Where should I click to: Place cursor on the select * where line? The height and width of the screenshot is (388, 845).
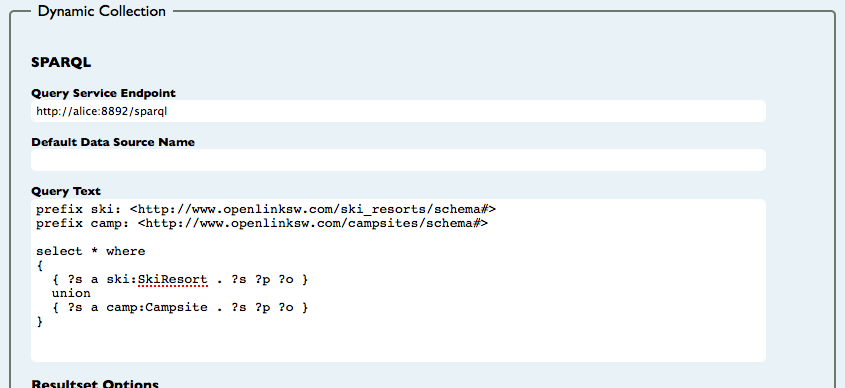(91, 252)
